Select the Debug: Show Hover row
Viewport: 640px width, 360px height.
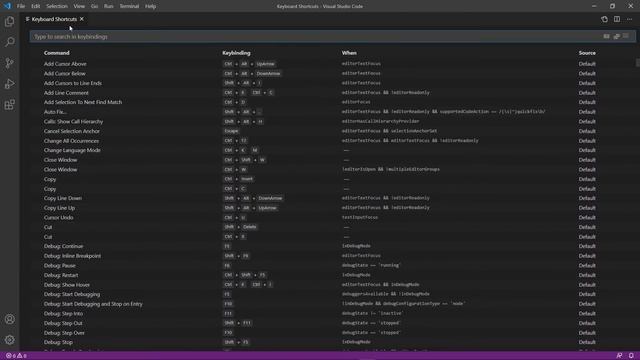coord(332,284)
